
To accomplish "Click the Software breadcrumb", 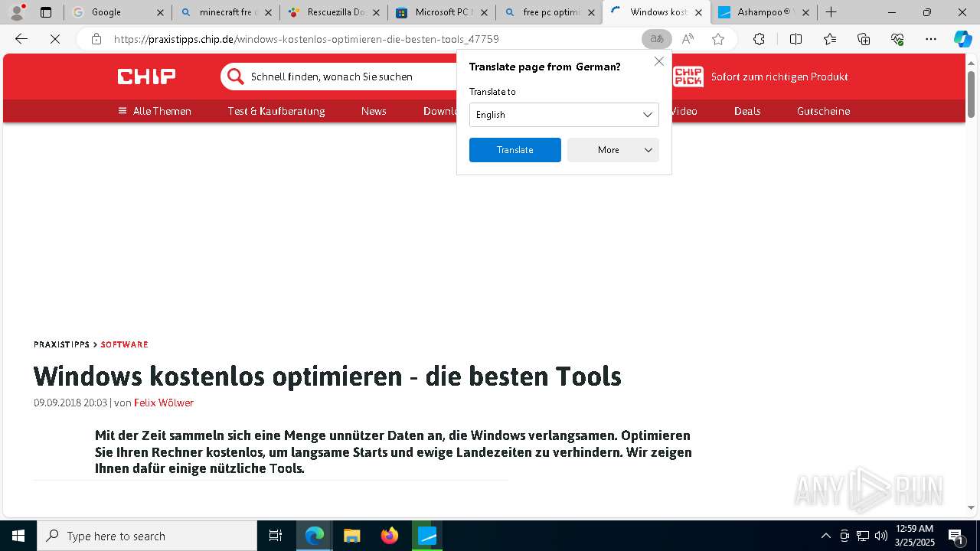I will pyautogui.click(x=124, y=344).
